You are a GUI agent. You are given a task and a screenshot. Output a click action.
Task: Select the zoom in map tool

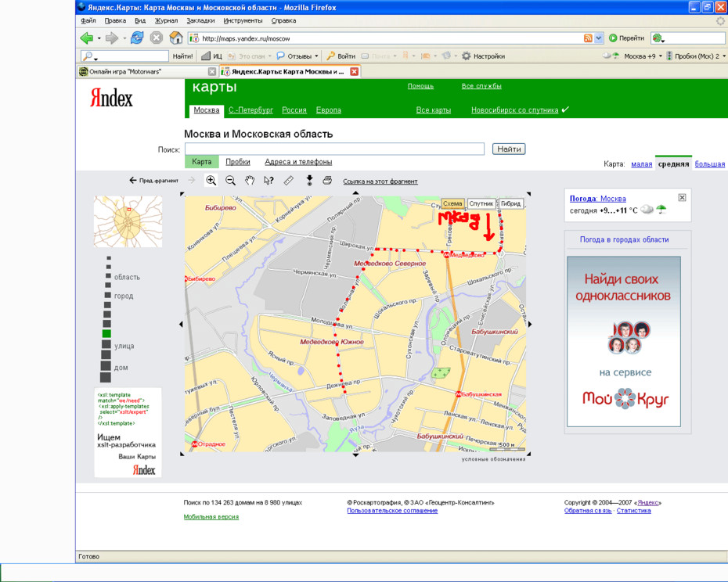click(211, 181)
